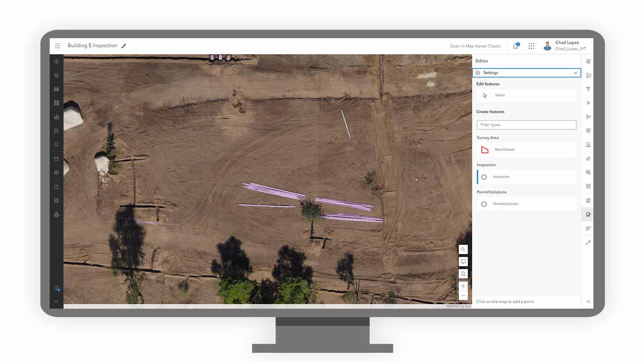Open the hamburger menu next to the title
The height and width of the screenshot is (362, 644).
coord(57,46)
